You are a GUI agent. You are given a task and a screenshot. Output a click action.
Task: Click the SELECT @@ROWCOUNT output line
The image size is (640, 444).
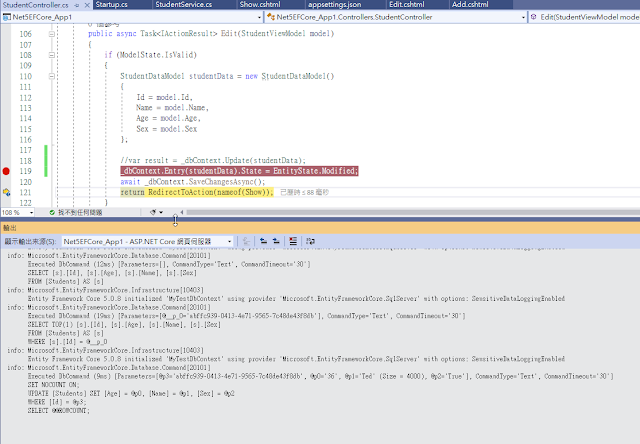[x=58, y=411]
